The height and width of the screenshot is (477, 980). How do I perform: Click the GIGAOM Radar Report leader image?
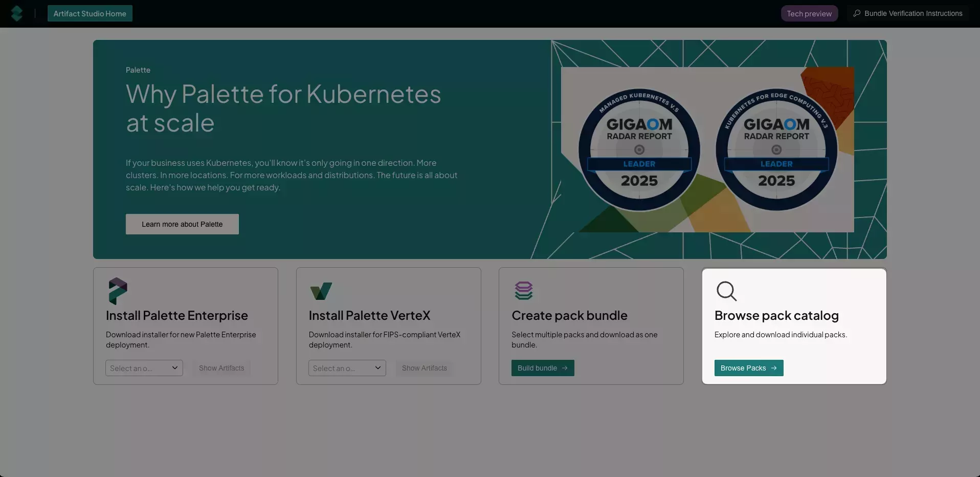click(x=707, y=148)
